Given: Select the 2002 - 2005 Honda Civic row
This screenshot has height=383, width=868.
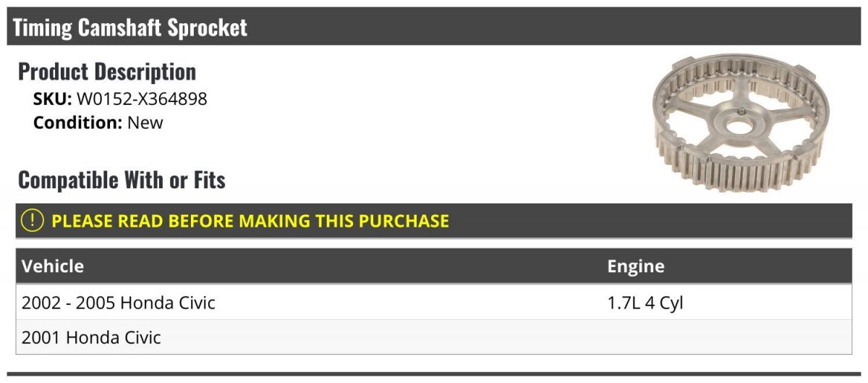Looking at the screenshot, I should [x=434, y=302].
